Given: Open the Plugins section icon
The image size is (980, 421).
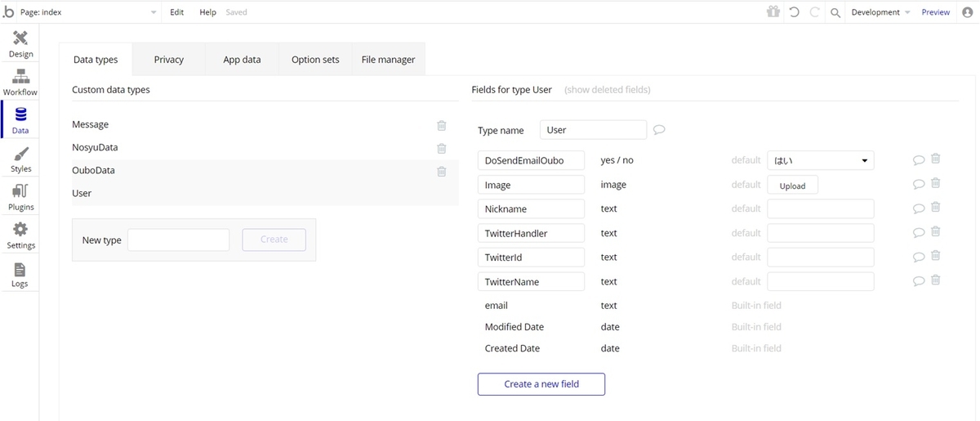Looking at the screenshot, I should point(20,192).
